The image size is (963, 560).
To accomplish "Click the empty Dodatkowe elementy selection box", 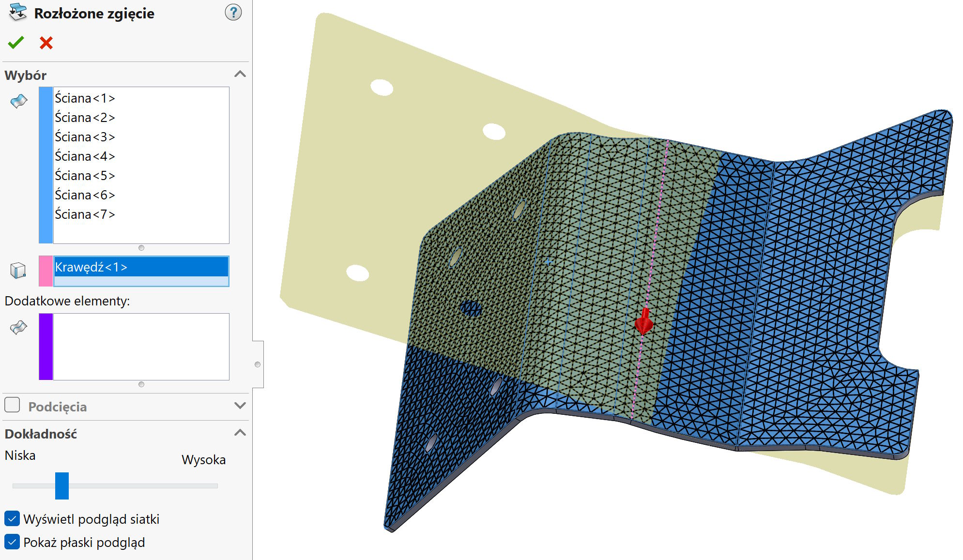I will click(140, 346).
